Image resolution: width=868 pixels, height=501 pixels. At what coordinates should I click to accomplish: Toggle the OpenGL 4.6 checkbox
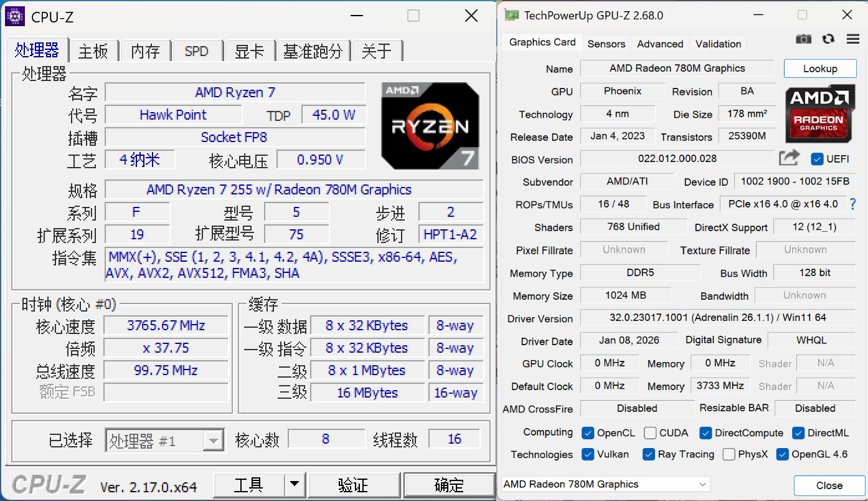click(783, 454)
